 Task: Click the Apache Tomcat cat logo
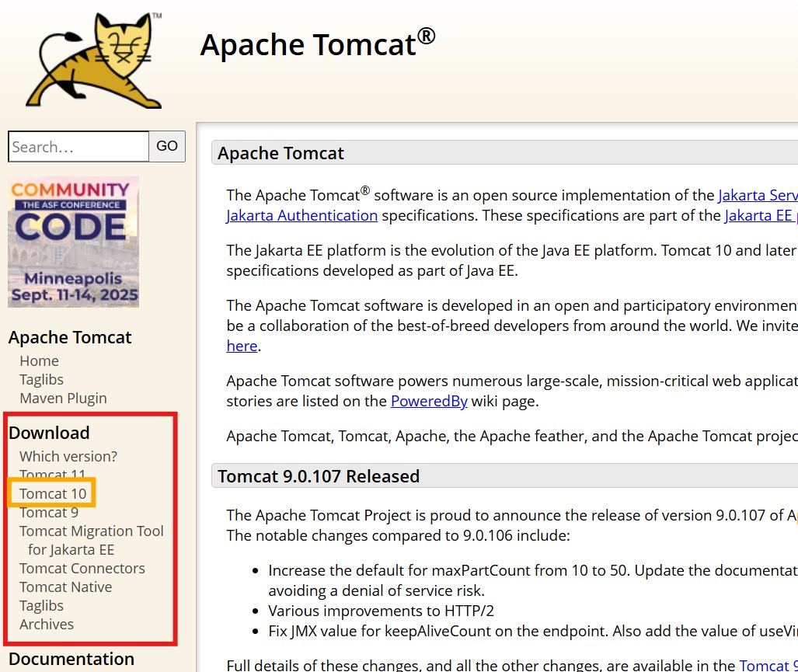tap(94, 61)
